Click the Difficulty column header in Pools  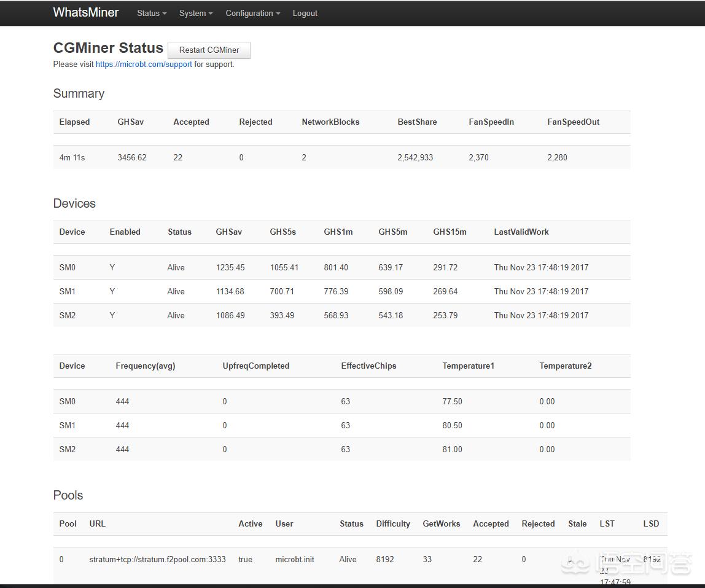click(393, 523)
